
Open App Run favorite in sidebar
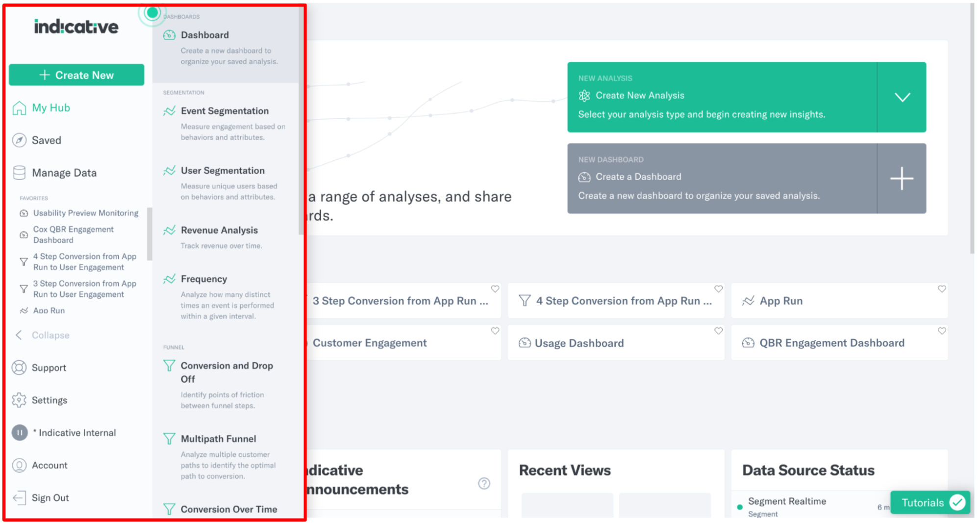point(49,311)
